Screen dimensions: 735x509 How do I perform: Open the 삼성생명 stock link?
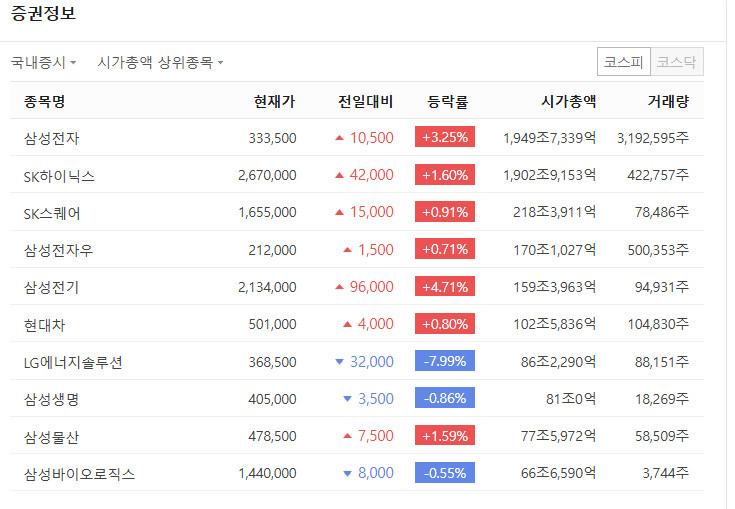pos(52,399)
